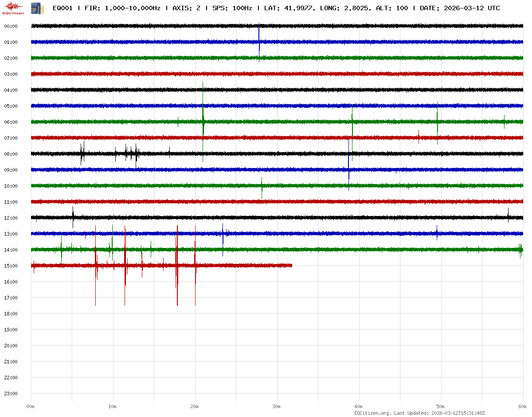Click the EQ001 station ID in header
This screenshot has height=417, width=532.
[63, 8]
